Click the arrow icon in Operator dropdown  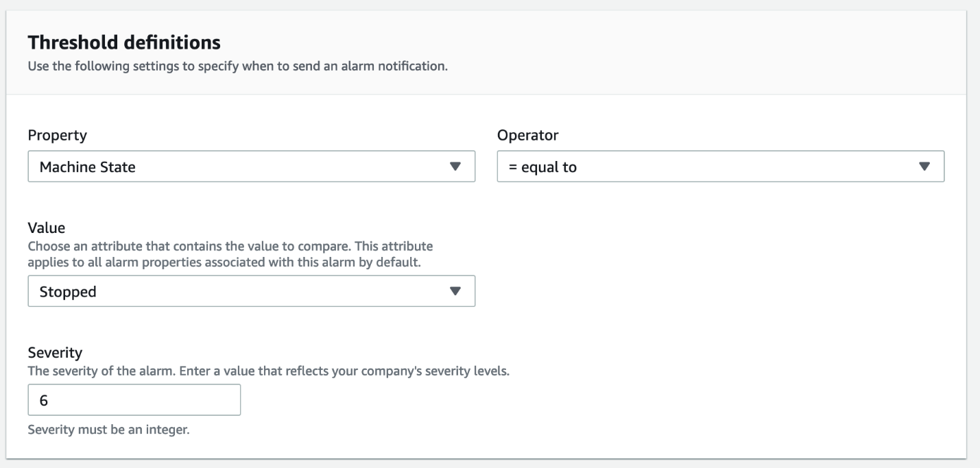(x=923, y=167)
